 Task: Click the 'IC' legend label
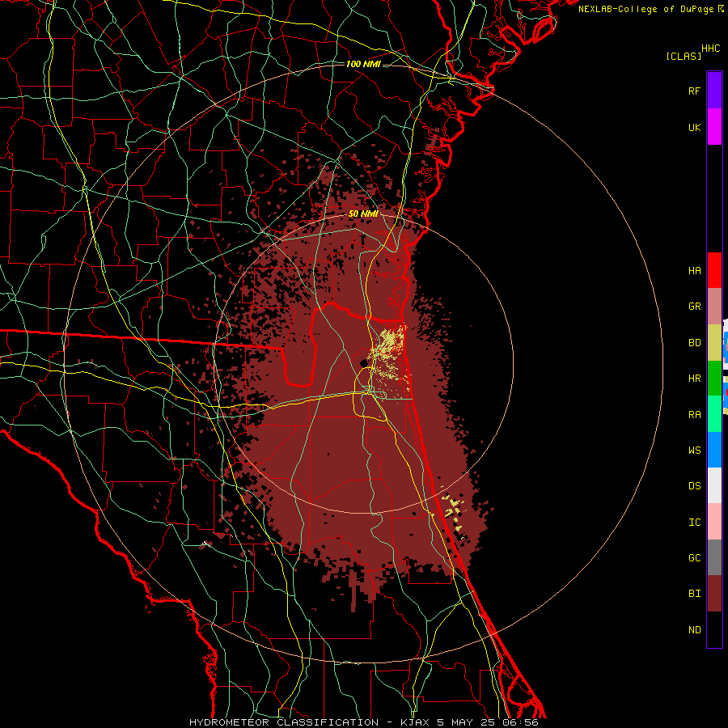pos(694,523)
